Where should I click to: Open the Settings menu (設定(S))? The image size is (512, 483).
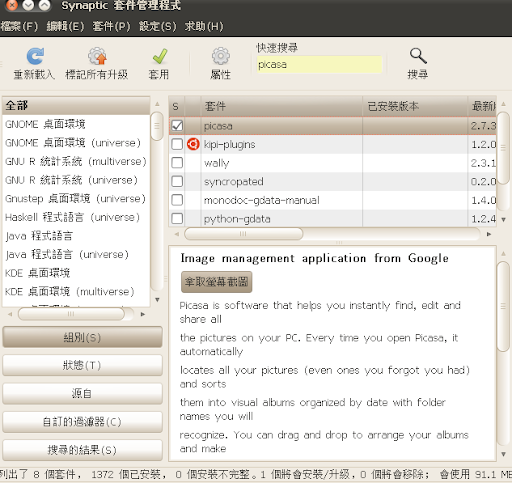pos(157,26)
